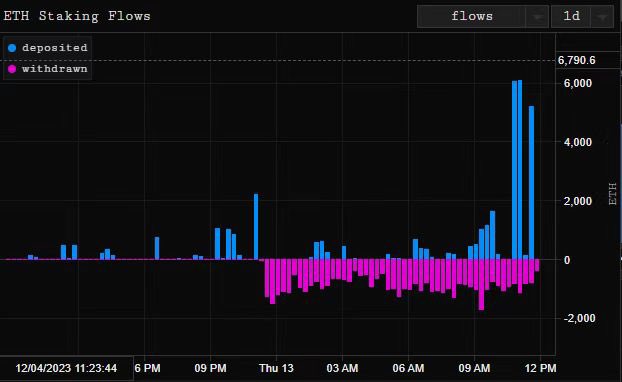Click the deepest magenta withdrawal bar after 09 AM
The width and height of the screenshot is (622, 382).
[x=481, y=285]
